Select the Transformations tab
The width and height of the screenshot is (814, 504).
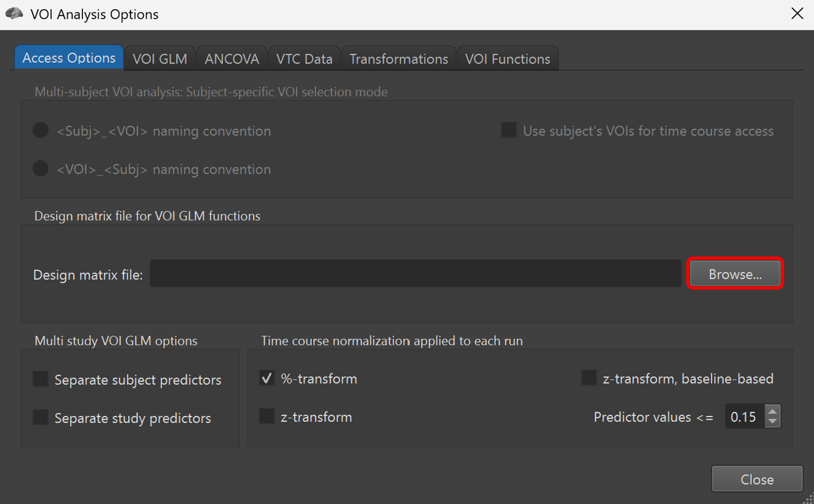click(399, 59)
